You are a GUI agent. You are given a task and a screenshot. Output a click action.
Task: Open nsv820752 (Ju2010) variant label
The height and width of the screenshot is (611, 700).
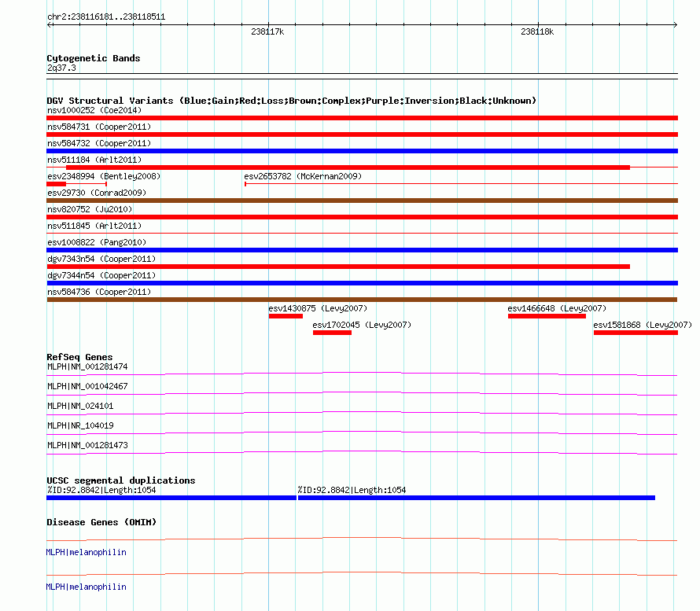tap(90, 209)
